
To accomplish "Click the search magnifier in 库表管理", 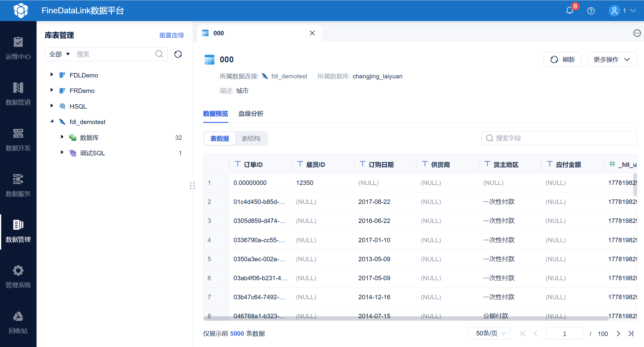I will tap(159, 54).
